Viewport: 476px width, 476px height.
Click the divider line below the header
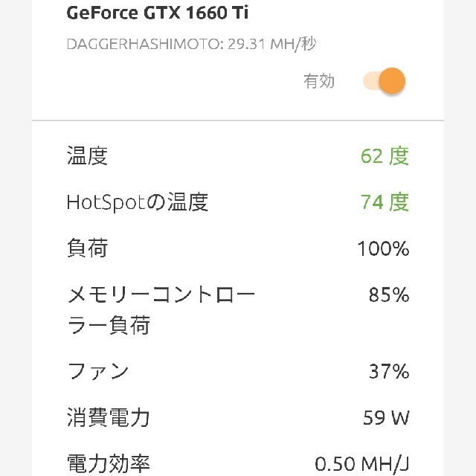238,120
